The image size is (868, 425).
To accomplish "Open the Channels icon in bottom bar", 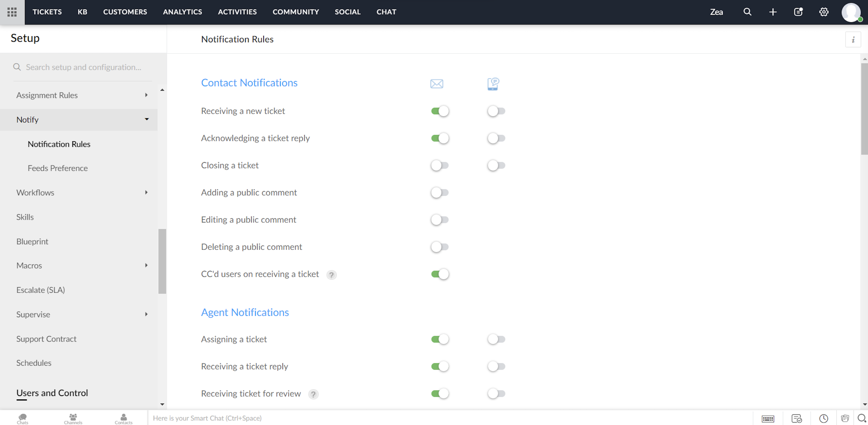I will pyautogui.click(x=73, y=418).
